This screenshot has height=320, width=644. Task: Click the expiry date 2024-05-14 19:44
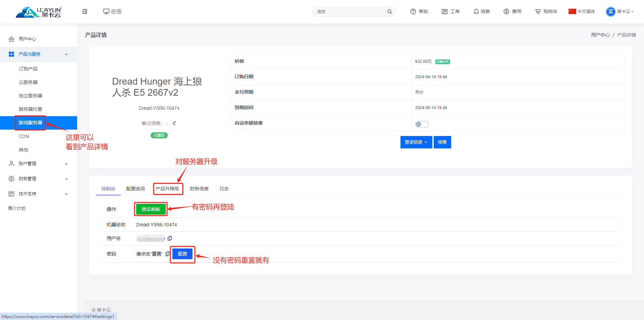tap(431, 108)
